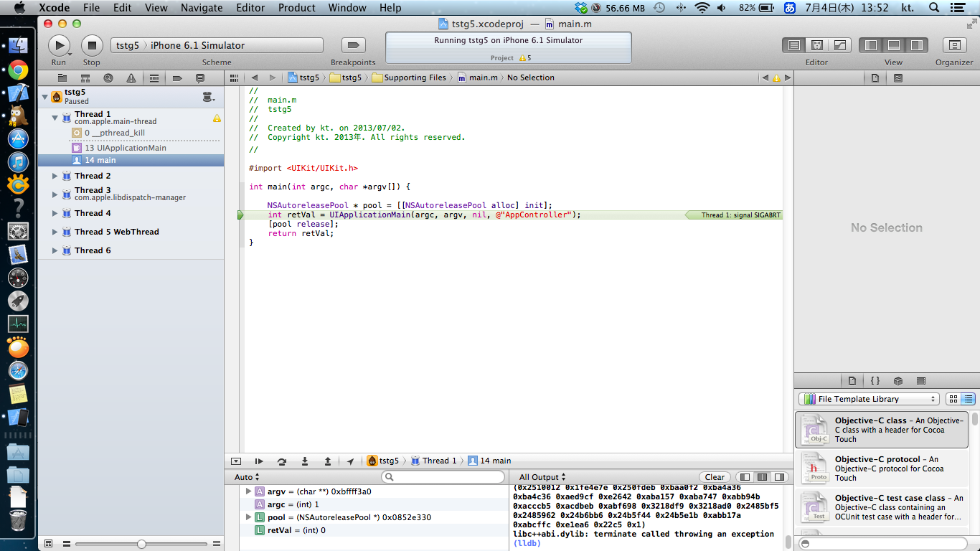Switch to the Assistant editor
The image size is (980, 551).
[816, 45]
